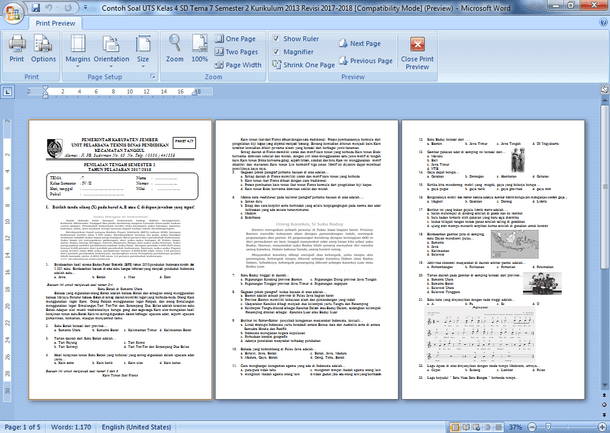
Task: Click the tab stop selector beside ruler
Action: click(x=8, y=92)
